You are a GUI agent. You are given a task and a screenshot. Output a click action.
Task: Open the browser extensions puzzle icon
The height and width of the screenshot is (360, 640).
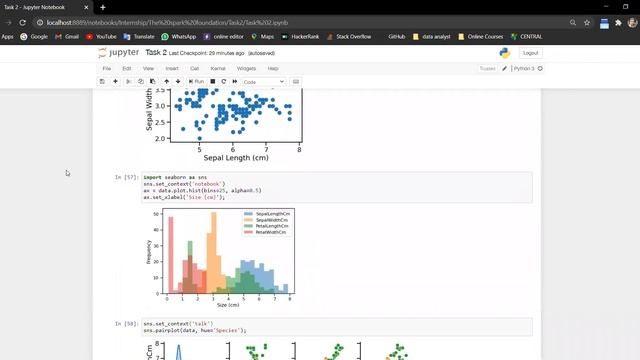[618, 23]
